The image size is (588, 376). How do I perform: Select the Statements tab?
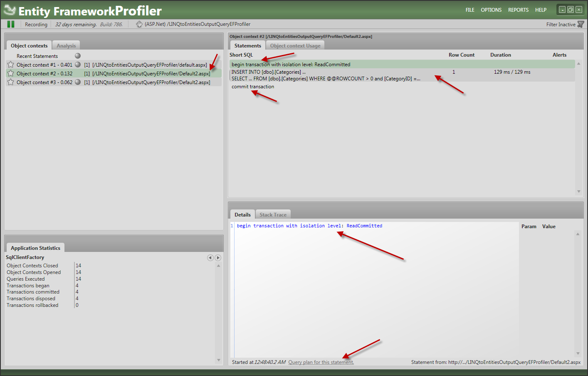[x=248, y=46]
